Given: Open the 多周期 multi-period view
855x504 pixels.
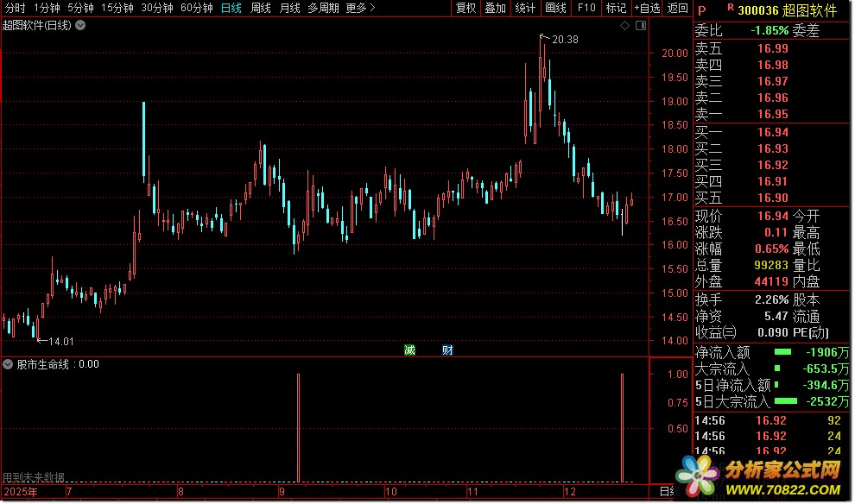Looking at the screenshot, I should pos(323,8).
